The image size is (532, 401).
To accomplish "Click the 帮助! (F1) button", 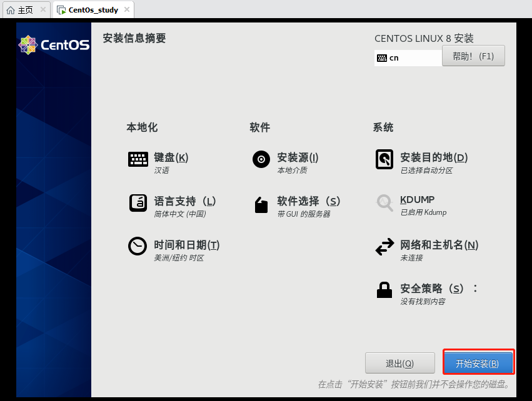I will [x=473, y=56].
